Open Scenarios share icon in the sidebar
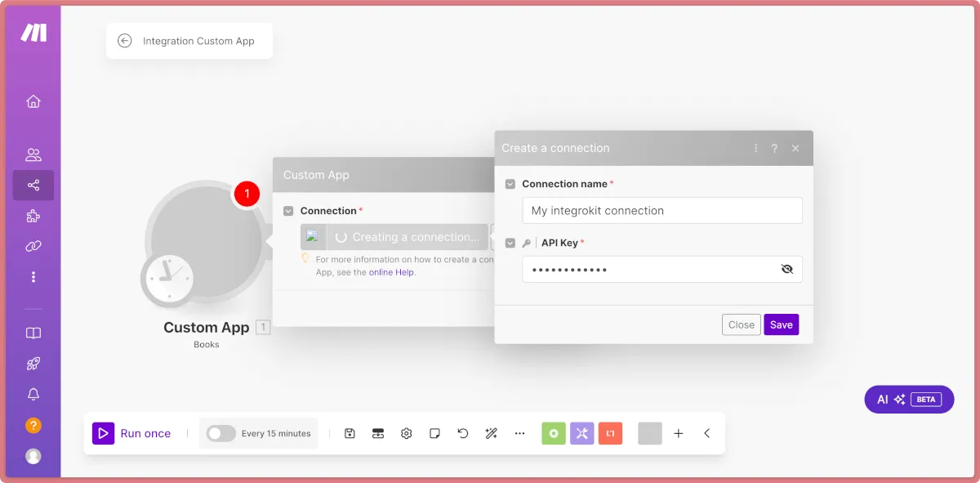This screenshot has height=483, width=980. pyautogui.click(x=33, y=186)
